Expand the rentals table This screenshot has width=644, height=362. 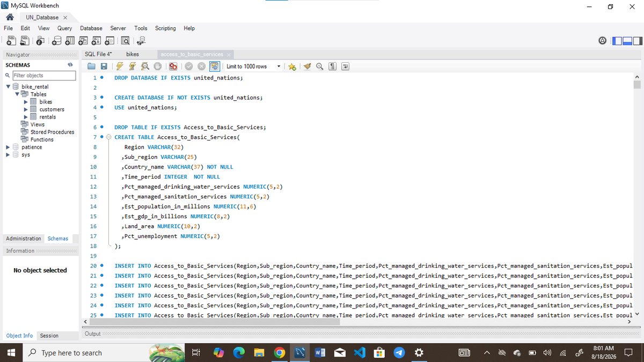[26, 116]
